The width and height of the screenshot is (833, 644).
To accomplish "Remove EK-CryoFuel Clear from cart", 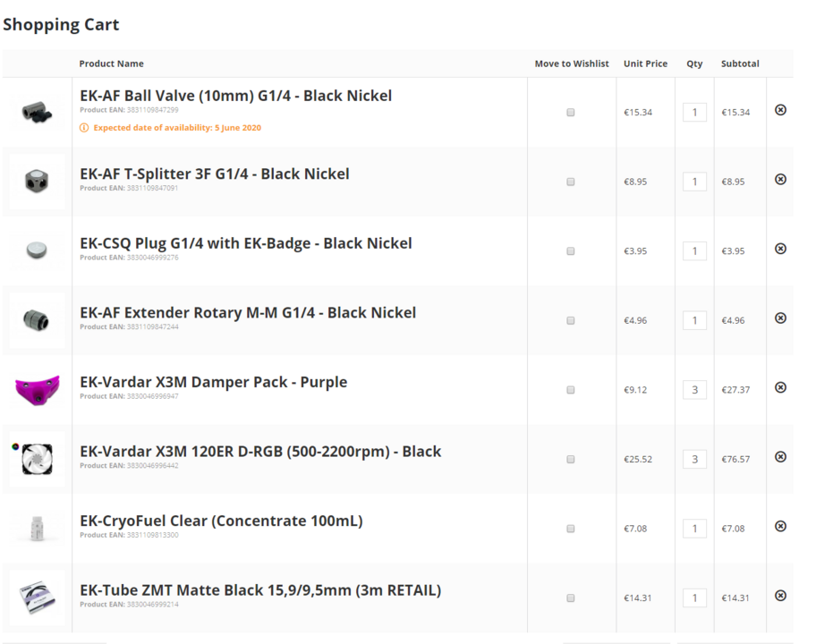I will [780, 526].
